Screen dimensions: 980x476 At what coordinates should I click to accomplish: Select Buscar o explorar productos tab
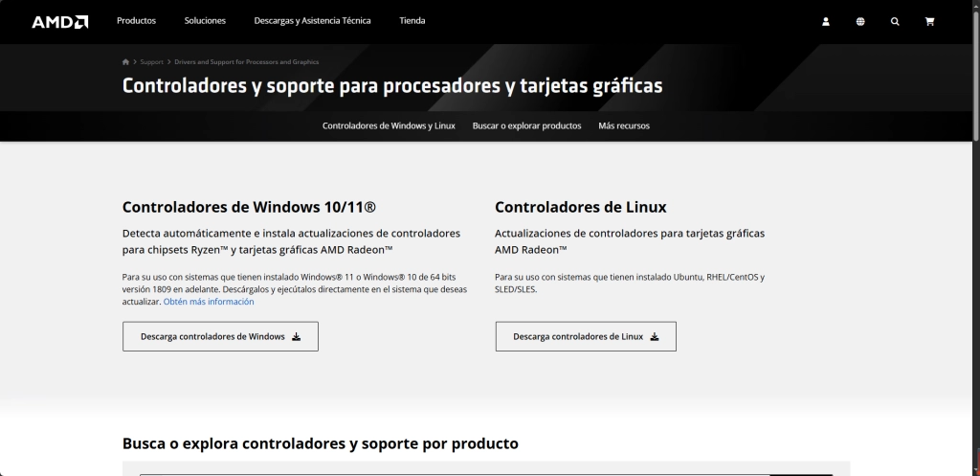click(527, 125)
